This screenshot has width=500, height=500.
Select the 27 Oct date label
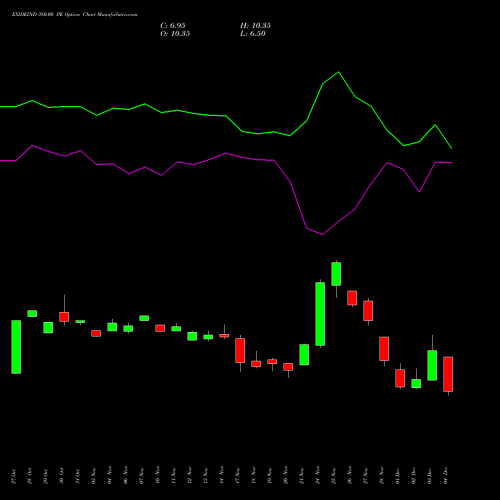point(13,476)
